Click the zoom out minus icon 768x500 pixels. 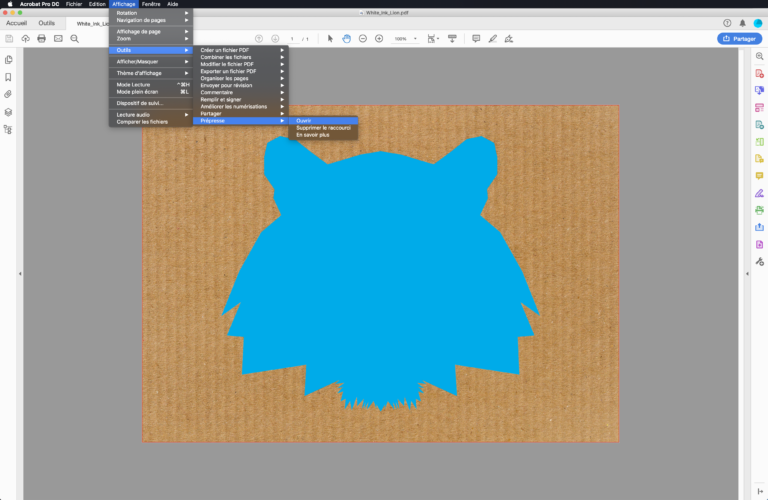362,38
